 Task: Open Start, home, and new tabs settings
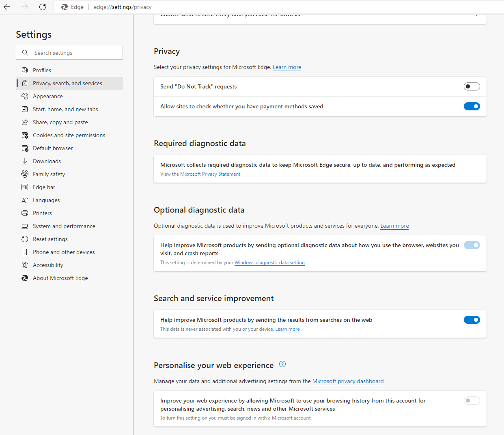(x=69, y=109)
